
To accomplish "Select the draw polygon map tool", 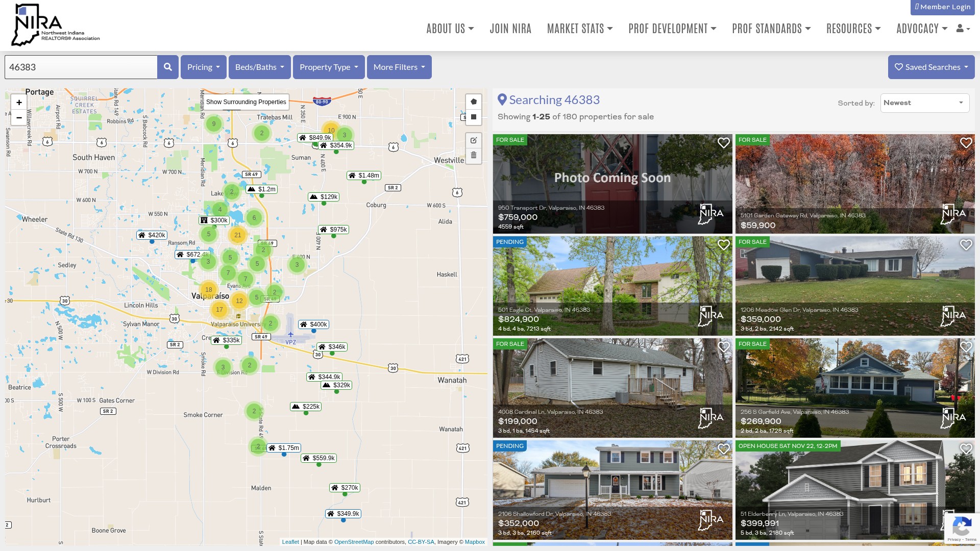I will [x=473, y=102].
